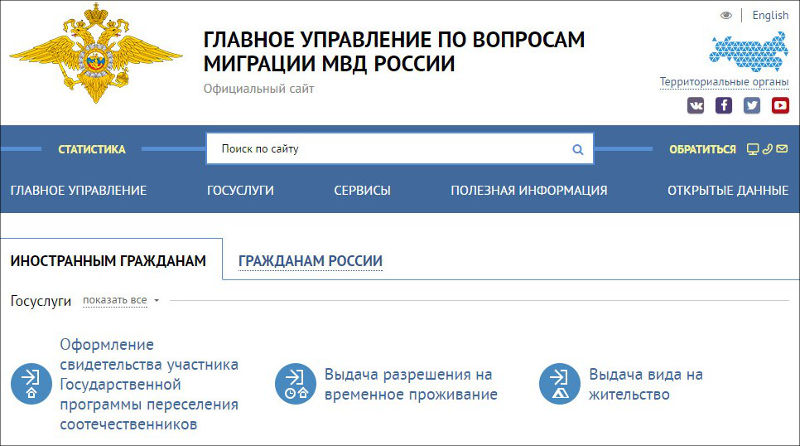Click the phone handset icon

(767, 149)
